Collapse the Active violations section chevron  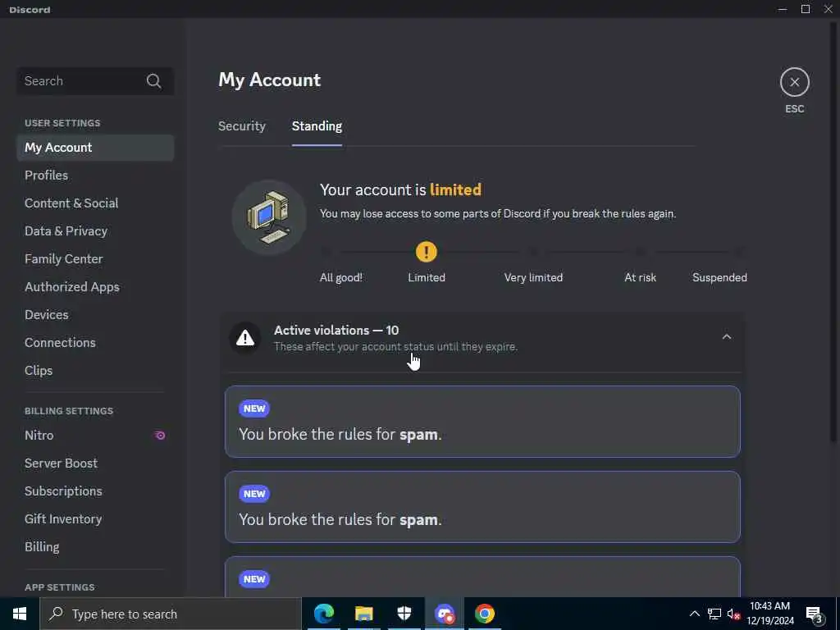click(727, 337)
